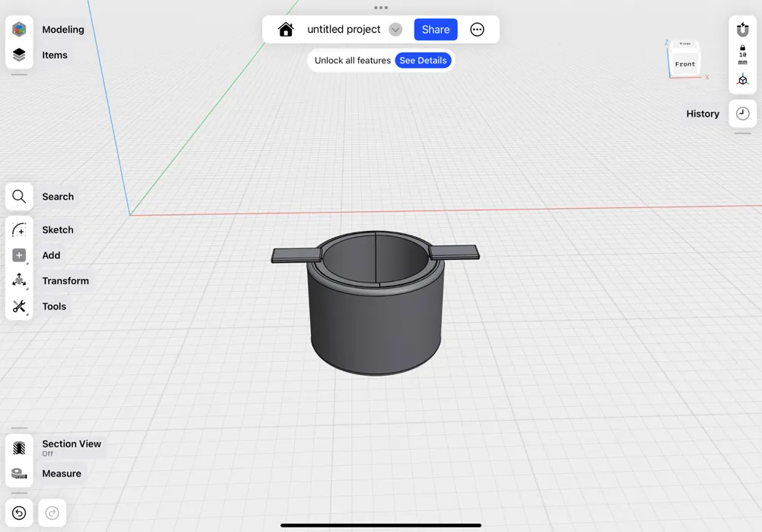Click See Details to unlock features
This screenshot has width=762, height=532.
423,60
